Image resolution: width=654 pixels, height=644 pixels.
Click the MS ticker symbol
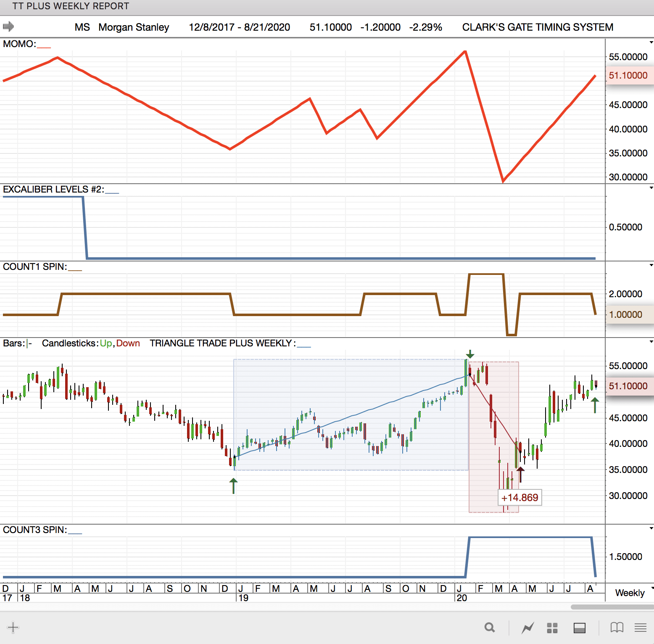(82, 27)
